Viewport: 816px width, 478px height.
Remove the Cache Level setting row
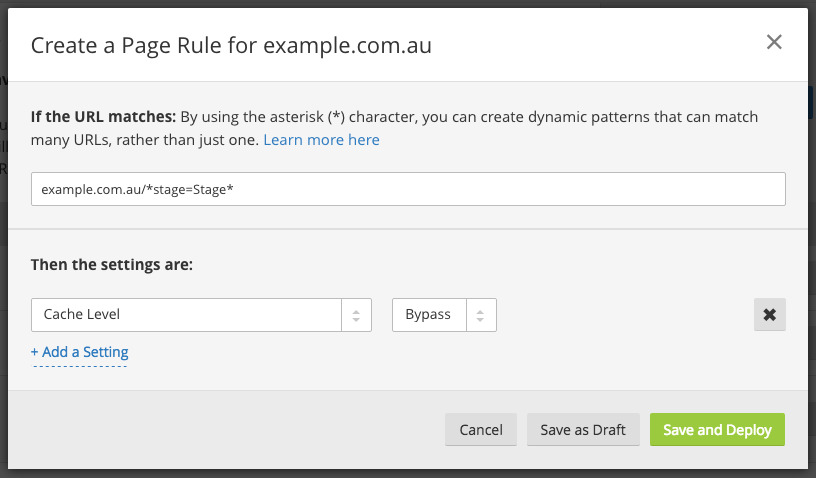tap(769, 314)
